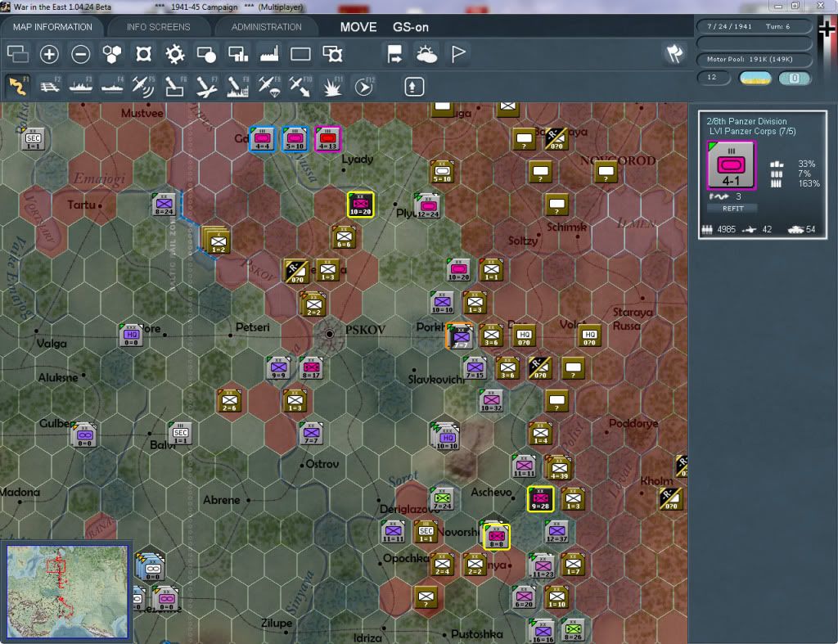Select the F3 naval transport mode icon
The image size is (838, 644).
pyautogui.click(x=81, y=86)
